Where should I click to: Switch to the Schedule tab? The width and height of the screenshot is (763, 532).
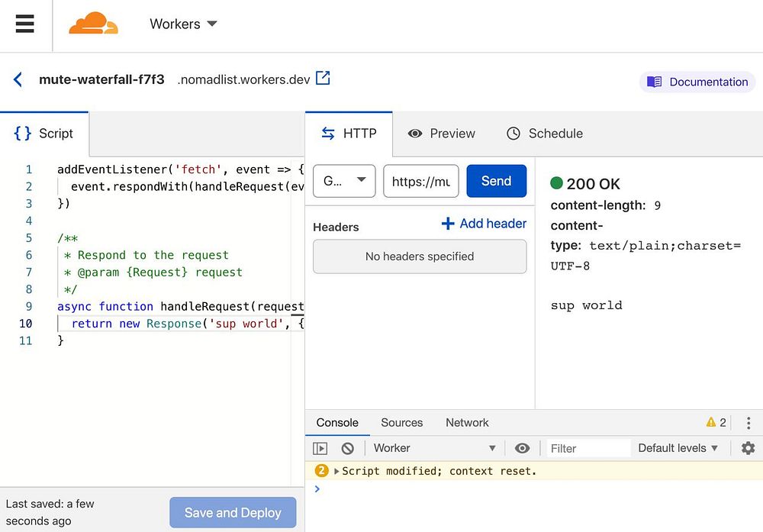pos(545,134)
